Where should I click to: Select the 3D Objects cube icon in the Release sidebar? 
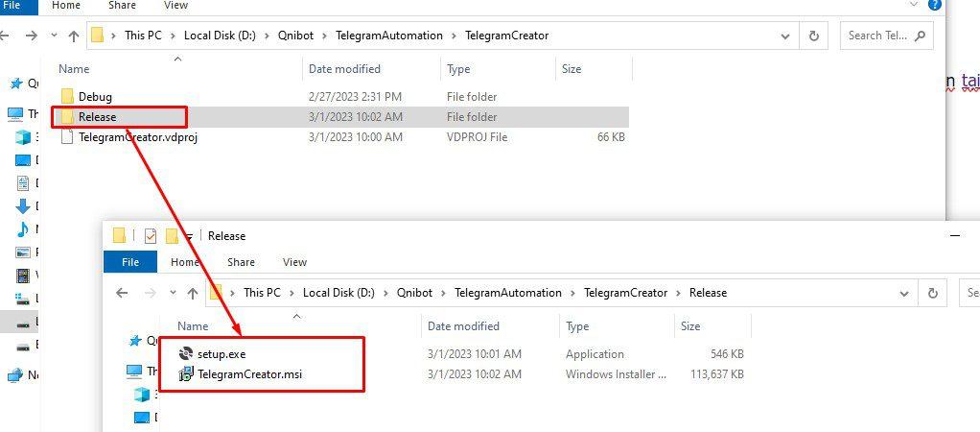click(x=142, y=395)
